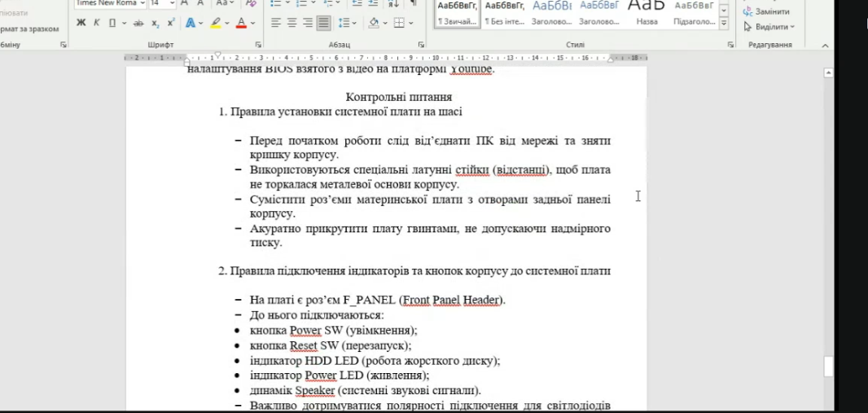Click the multilevel list icon
Image resolution: width=868 pixels, height=413 pixels.
click(327, 2)
